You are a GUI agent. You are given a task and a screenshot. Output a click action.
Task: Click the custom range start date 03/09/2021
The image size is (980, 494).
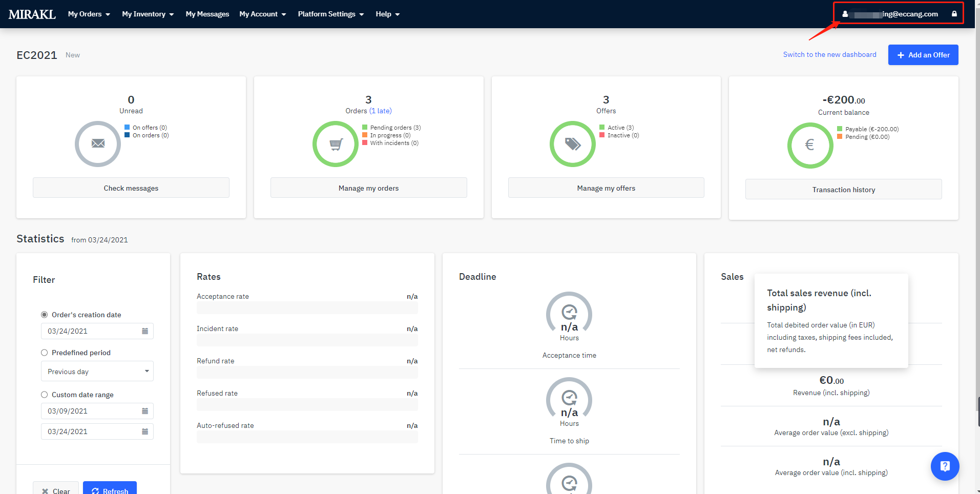(97, 411)
